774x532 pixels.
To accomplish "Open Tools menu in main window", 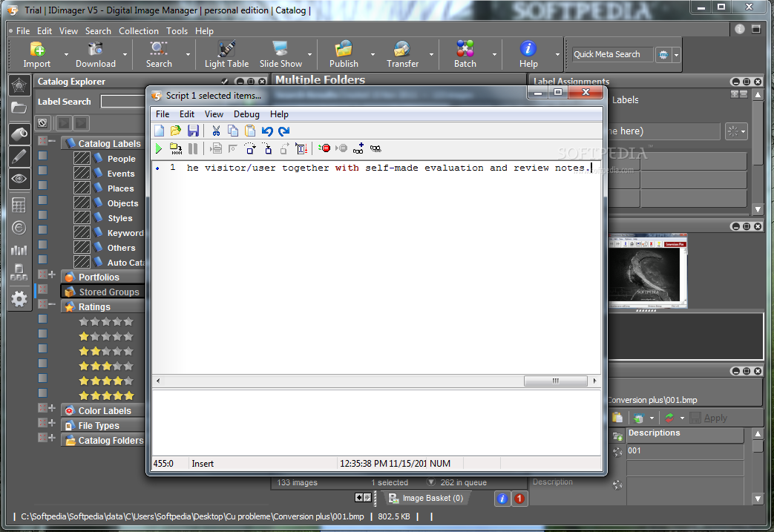I will click(x=177, y=31).
